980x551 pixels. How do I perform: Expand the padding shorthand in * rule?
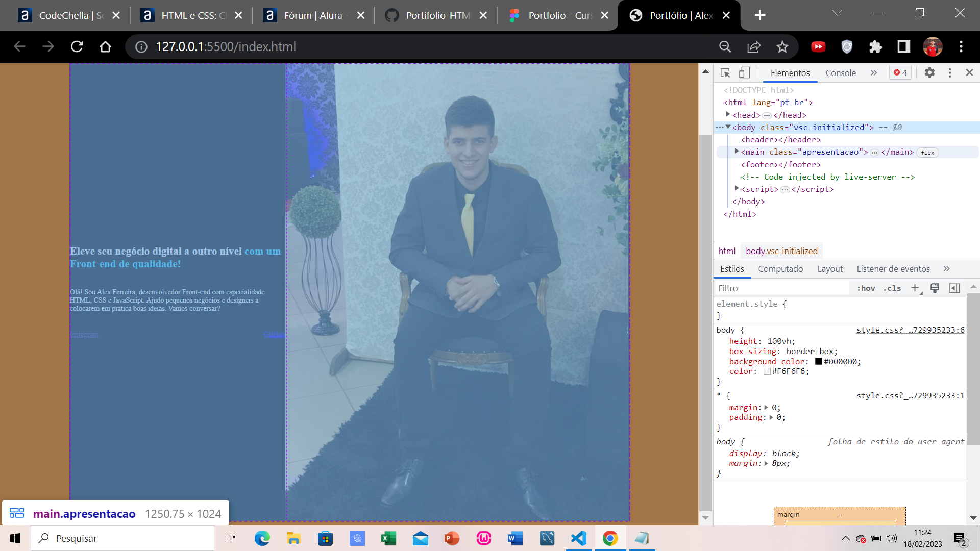[771, 417]
